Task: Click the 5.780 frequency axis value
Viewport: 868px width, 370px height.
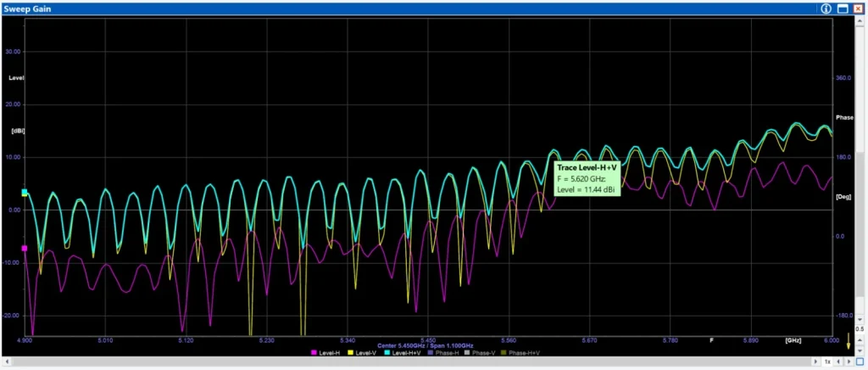Action: point(670,340)
